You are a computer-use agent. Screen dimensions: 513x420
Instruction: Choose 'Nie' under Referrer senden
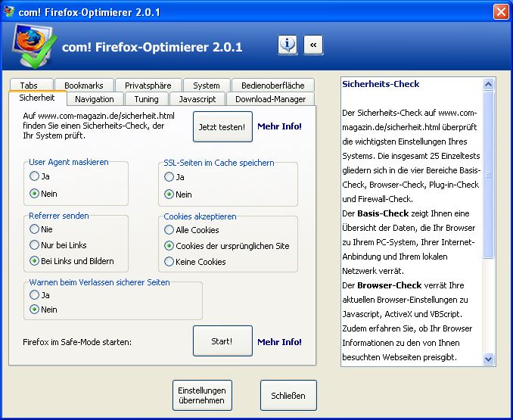[x=34, y=229]
